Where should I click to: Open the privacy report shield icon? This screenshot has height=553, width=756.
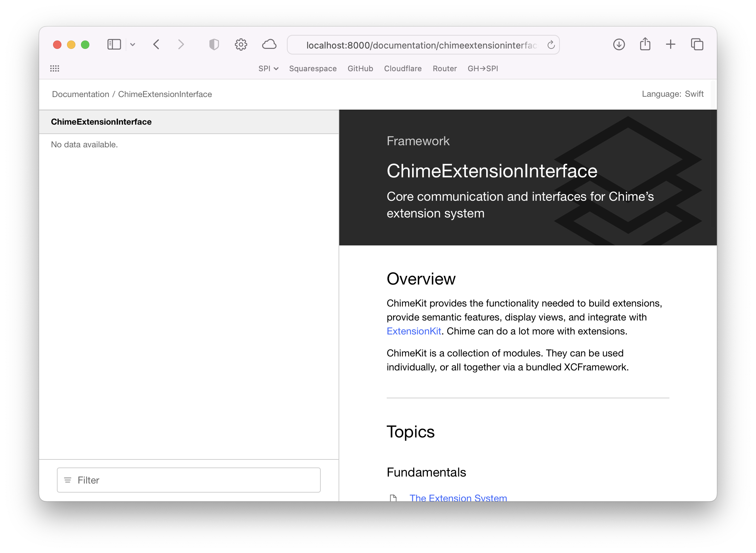tap(214, 44)
